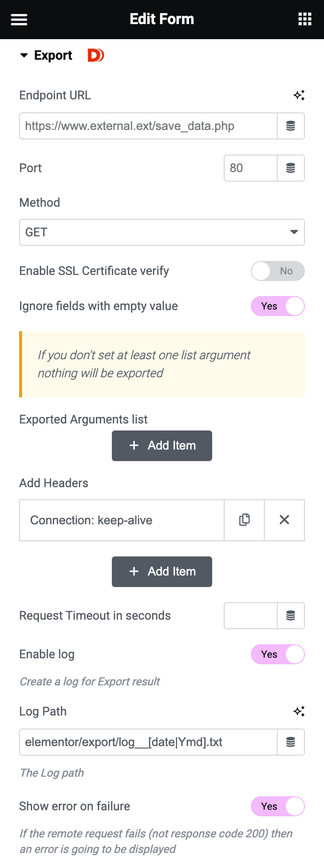The width and height of the screenshot is (324, 868).
Task: Add Item to Exported Arguments list
Action: point(162,446)
